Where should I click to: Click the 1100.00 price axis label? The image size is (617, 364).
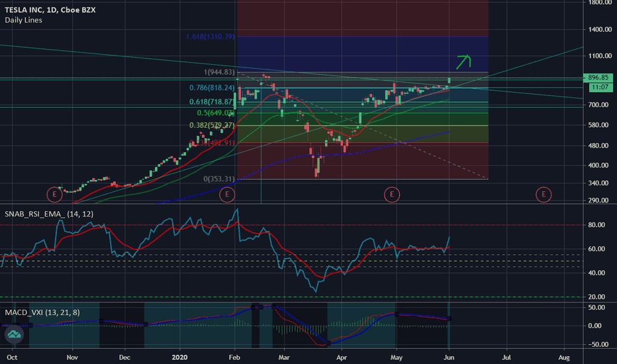coord(600,56)
